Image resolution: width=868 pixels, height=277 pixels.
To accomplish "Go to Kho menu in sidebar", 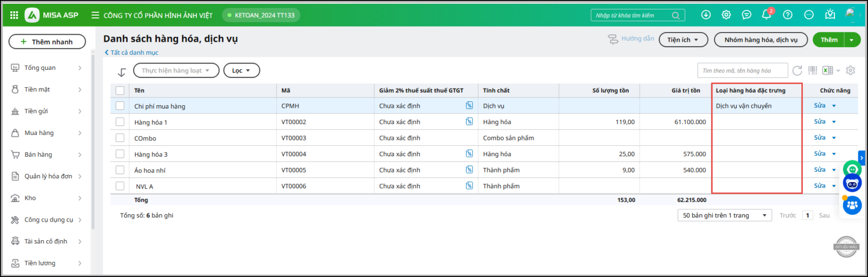I will (x=30, y=198).
